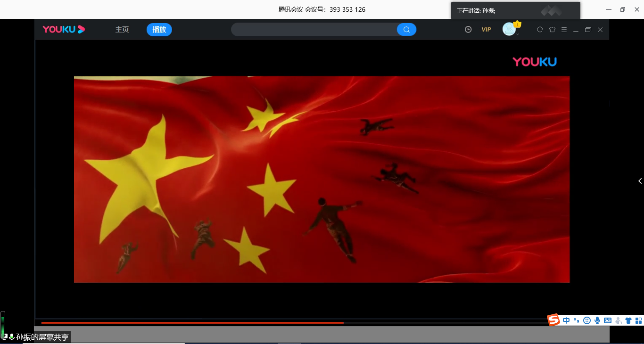Click the YOUKU logo in the header

click(64, 29)
